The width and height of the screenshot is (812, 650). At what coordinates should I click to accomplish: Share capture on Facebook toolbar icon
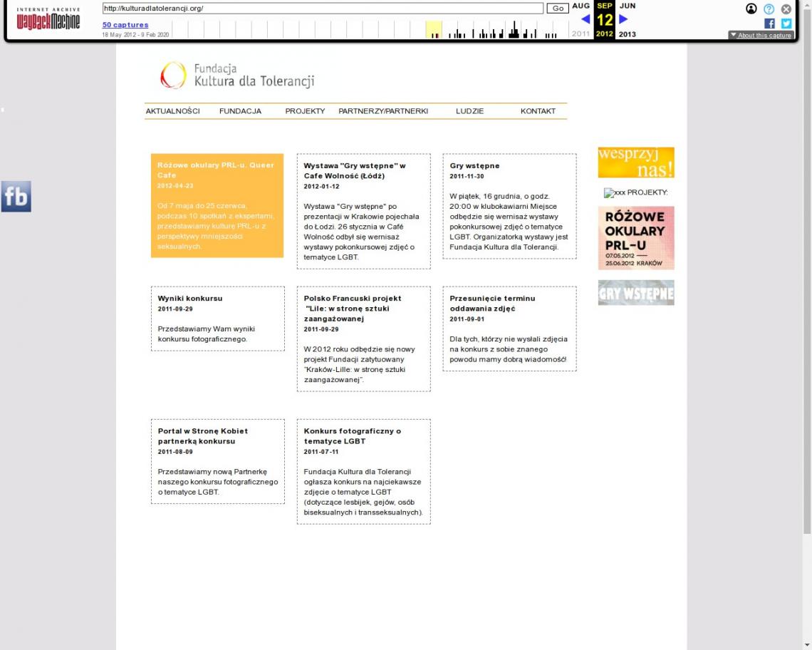[x=769, y=24]
